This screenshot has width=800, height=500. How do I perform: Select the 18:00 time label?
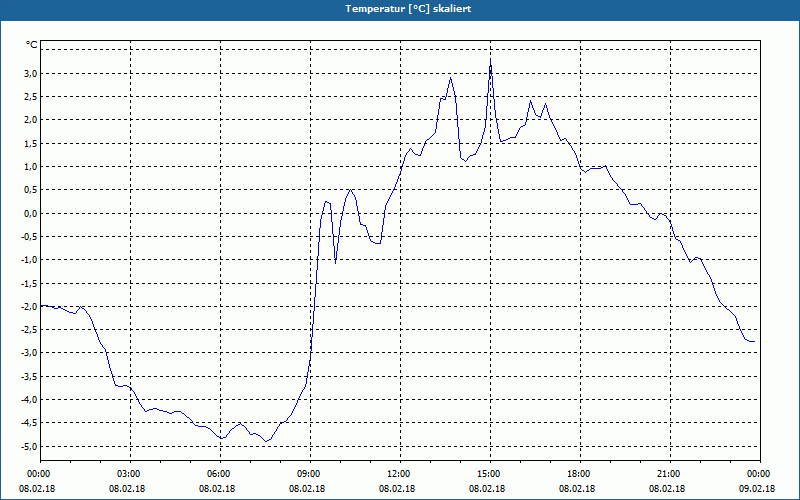pyautogui.click(x=580, y=474)
